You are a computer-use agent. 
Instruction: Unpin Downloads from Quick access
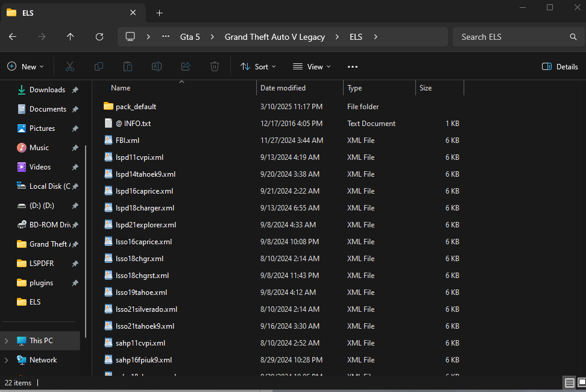75,90
